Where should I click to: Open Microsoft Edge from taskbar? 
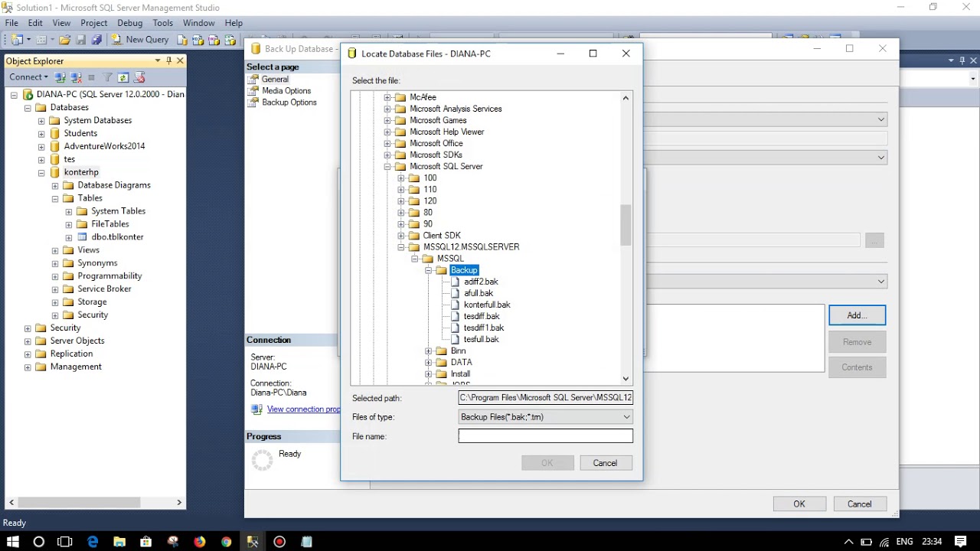[x=93, y=542]
